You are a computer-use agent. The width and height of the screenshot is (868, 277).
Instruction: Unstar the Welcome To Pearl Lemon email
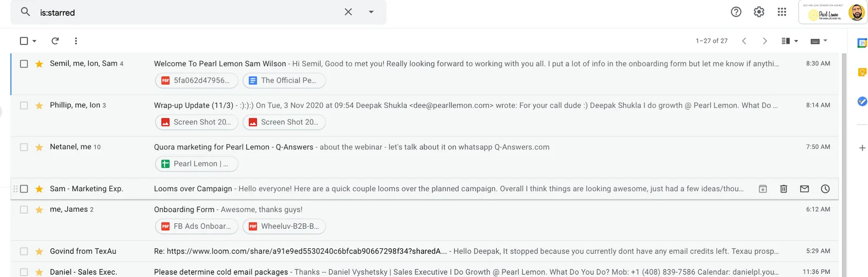click(x=39, y=64)
